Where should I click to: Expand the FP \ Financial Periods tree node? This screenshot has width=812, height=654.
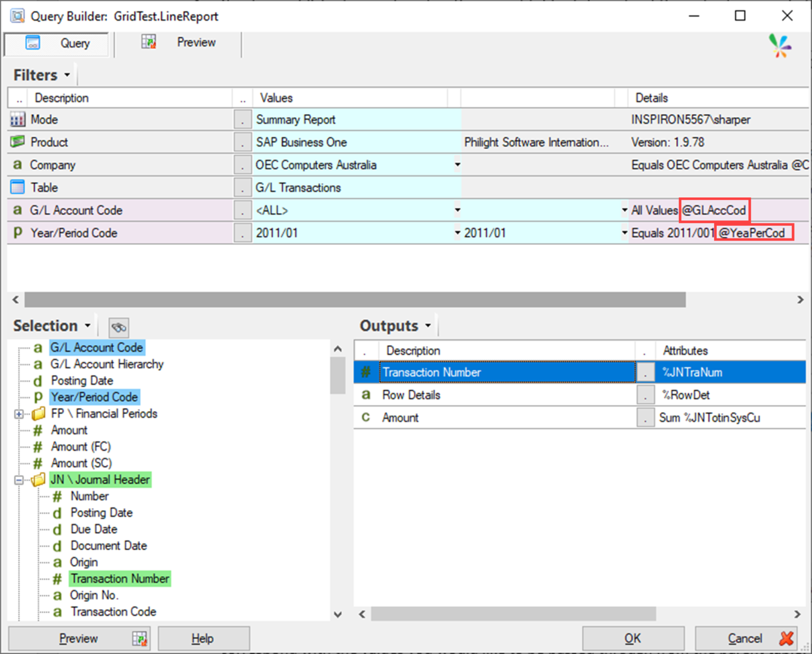click(19, 414)
